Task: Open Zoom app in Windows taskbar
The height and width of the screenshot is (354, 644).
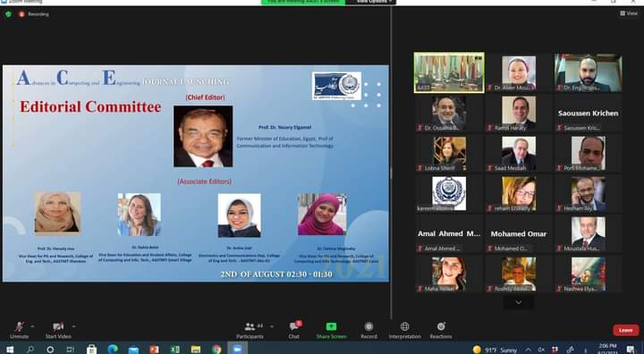Action: click(237, 349)
